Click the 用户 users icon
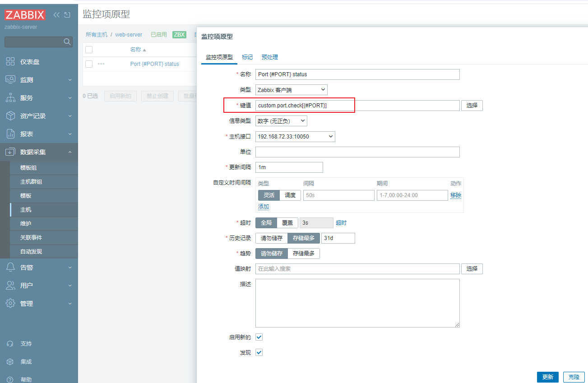 click(10, 286)
